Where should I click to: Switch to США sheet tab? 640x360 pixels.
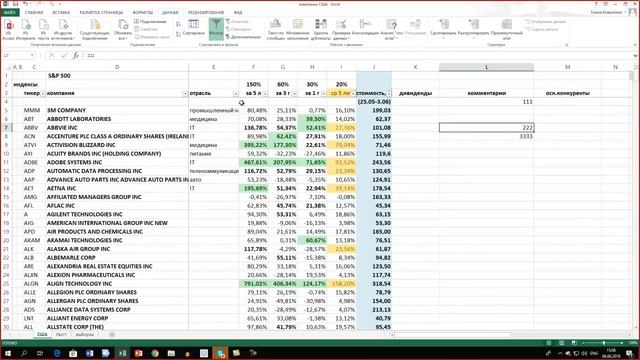[x=42, y=335]
